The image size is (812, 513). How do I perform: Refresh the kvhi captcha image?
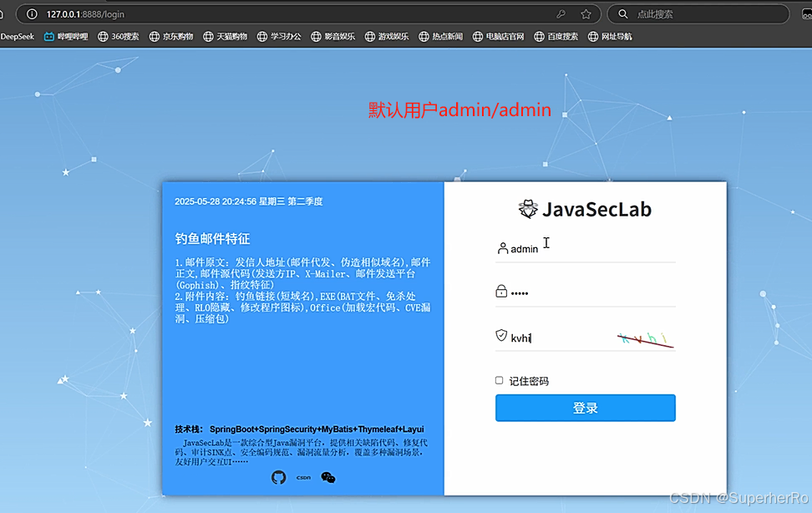(x=645, y=339)
